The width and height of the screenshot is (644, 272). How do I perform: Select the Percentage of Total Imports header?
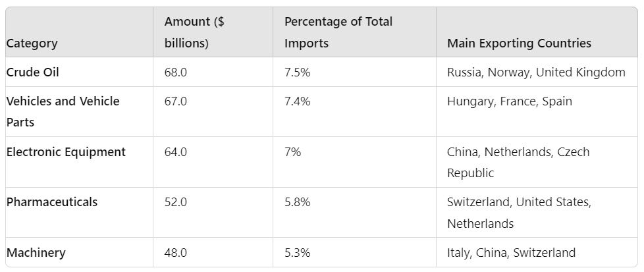[338, 32]
